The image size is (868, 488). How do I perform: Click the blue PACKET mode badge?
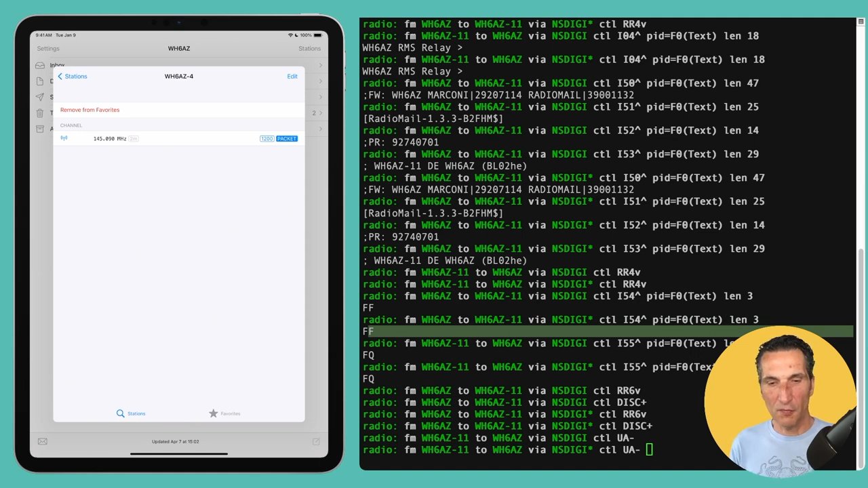click(x=287, y=139)
